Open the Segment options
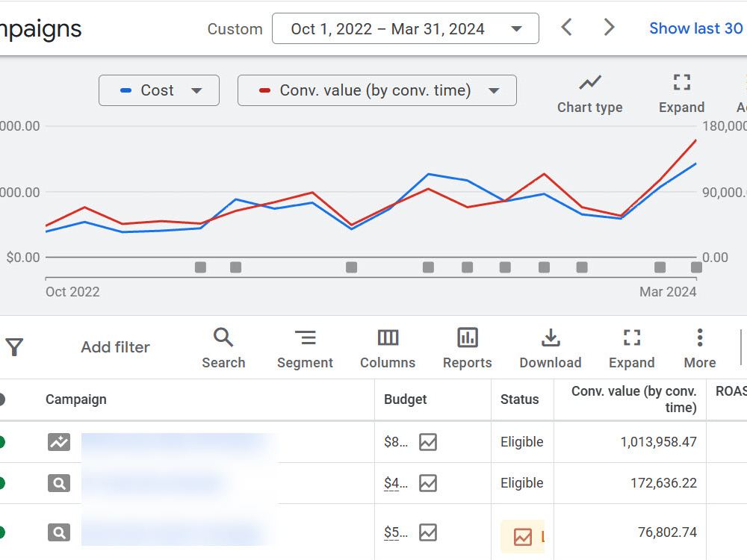 point(305,349)
